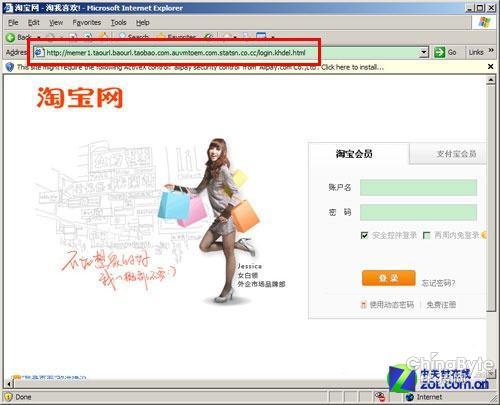The height and width of the screenshot is (405, 500).
Task: Open the File menu
Action: point(13,23)
